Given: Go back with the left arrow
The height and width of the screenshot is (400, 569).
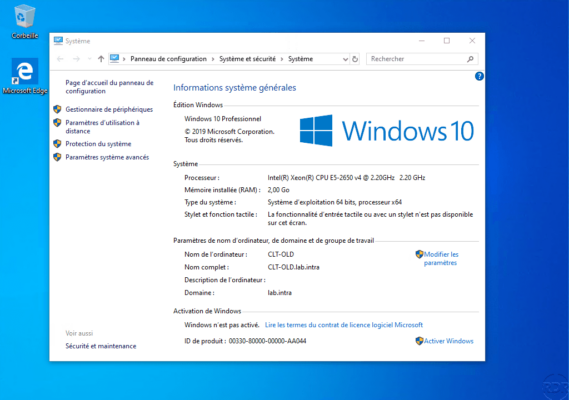Looking at the screenshot, I should 60,59.
